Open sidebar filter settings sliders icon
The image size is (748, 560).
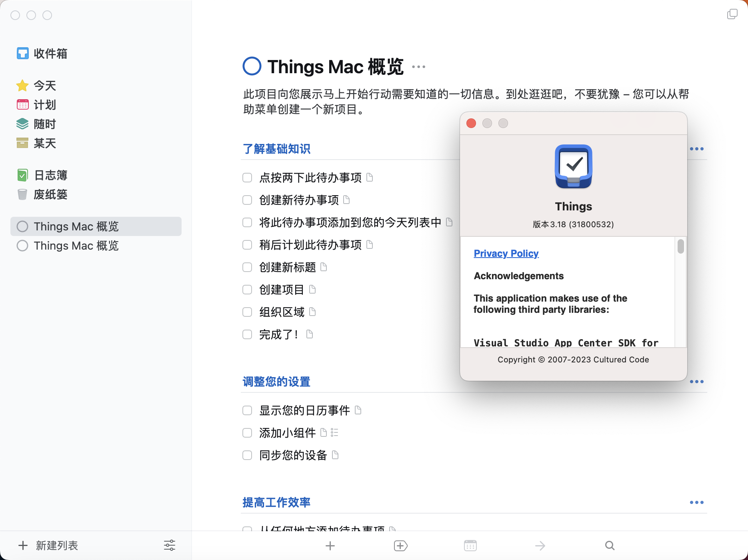point(170,545)
